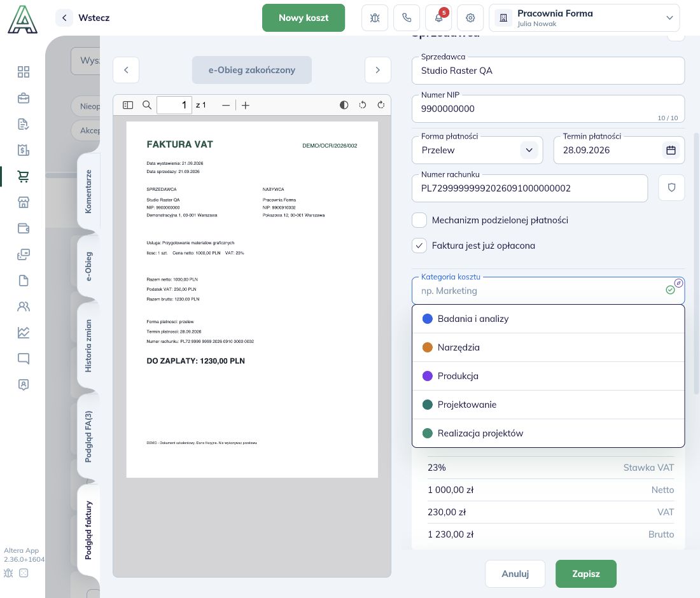Click the Numer rachunku input field

point(529,188)
